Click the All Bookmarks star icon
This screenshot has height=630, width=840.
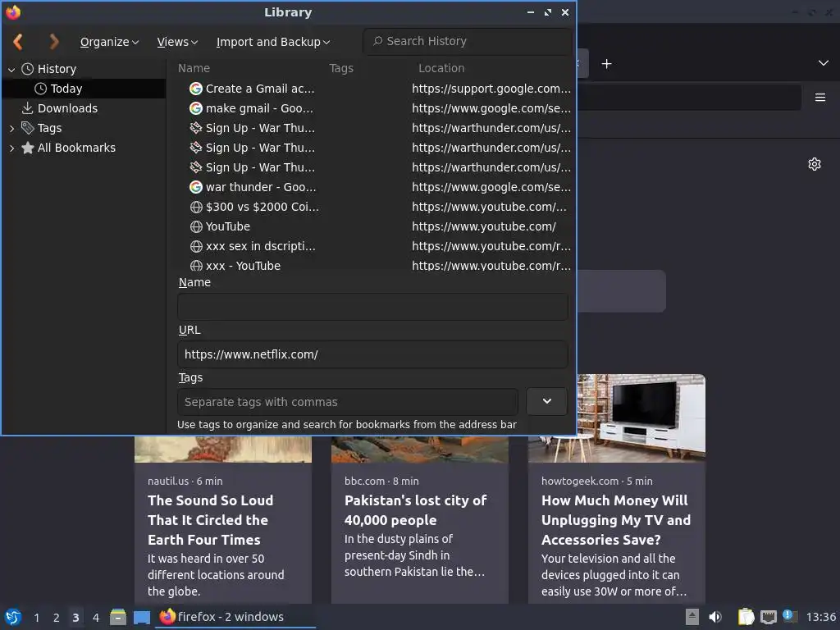(27, 148)
